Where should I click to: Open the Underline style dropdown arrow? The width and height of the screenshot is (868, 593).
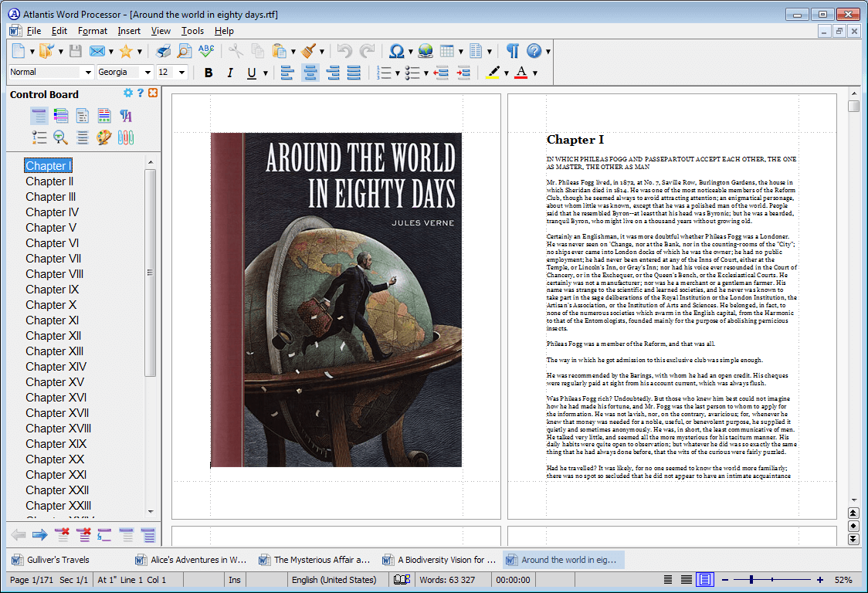tap(266, 73)
